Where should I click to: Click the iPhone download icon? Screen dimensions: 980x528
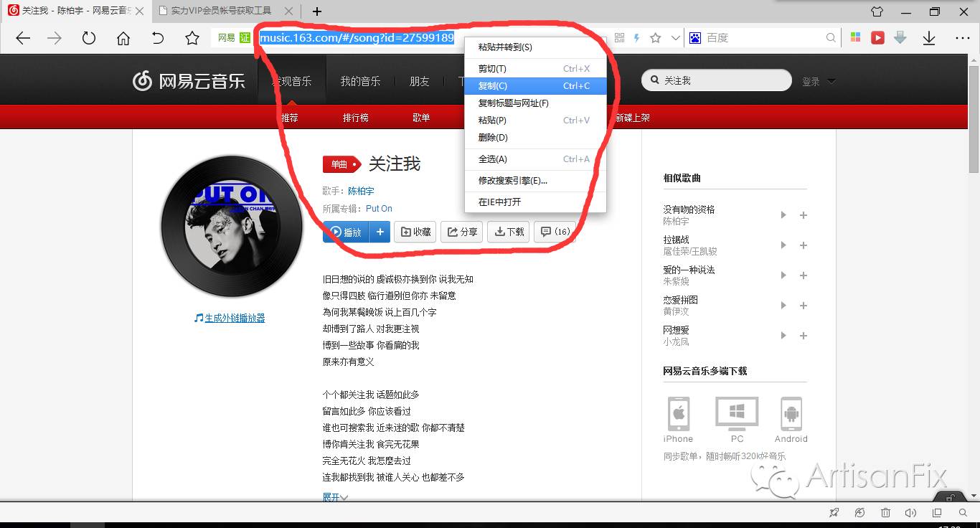pyautogui.click(x=679, y=413)
